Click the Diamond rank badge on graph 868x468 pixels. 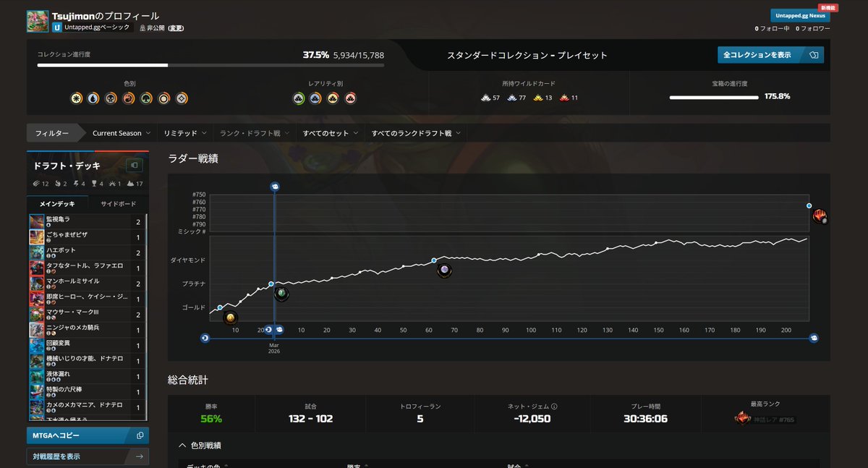(x=445, y=270)
